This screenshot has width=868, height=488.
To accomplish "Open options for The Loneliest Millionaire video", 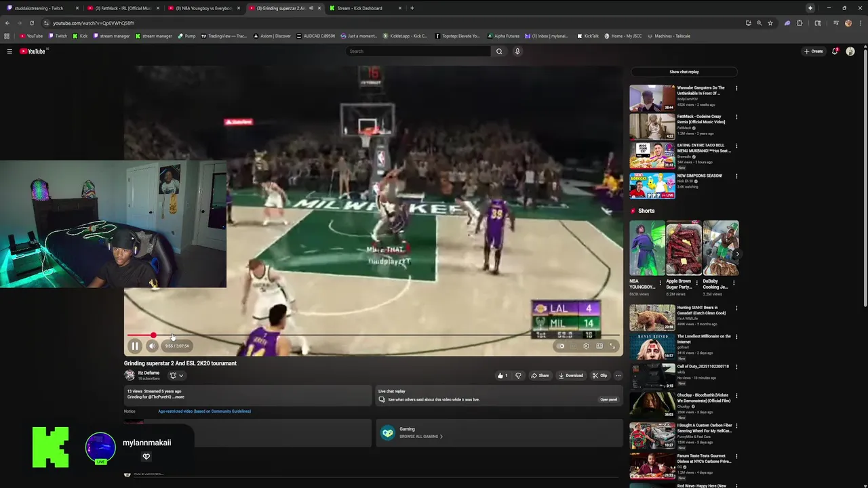I will (736, 337).
